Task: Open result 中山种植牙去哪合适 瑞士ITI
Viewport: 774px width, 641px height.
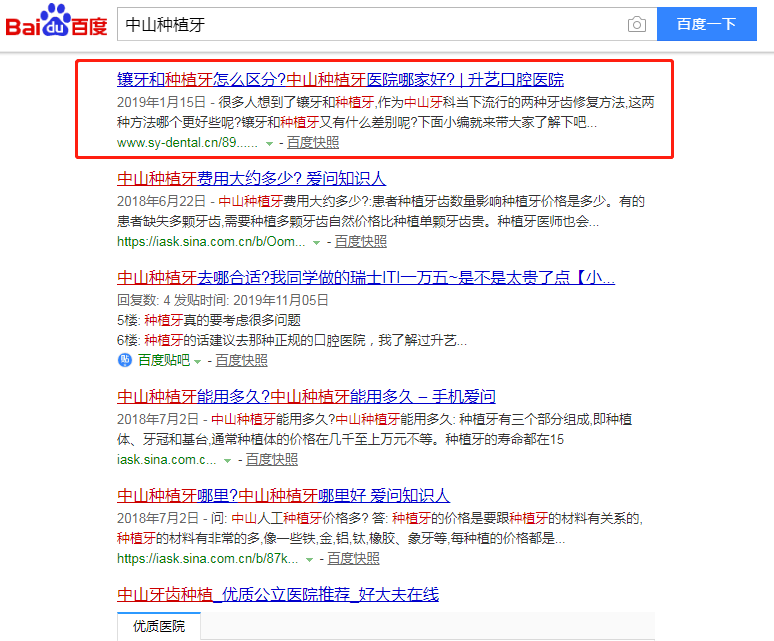Action: click(x=366, y=278)
